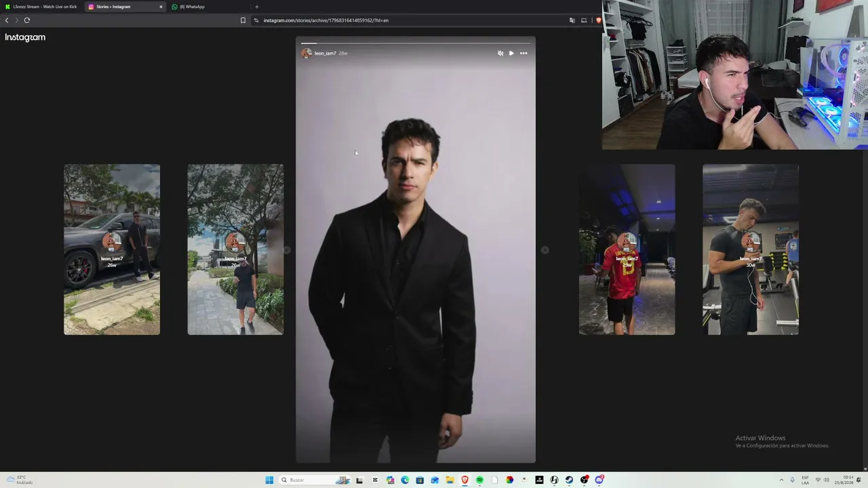Image resolution: width=868 pixels, height=488 pixels.
Task: Click the microphone tray icon
Action: (x=792, y=480)
